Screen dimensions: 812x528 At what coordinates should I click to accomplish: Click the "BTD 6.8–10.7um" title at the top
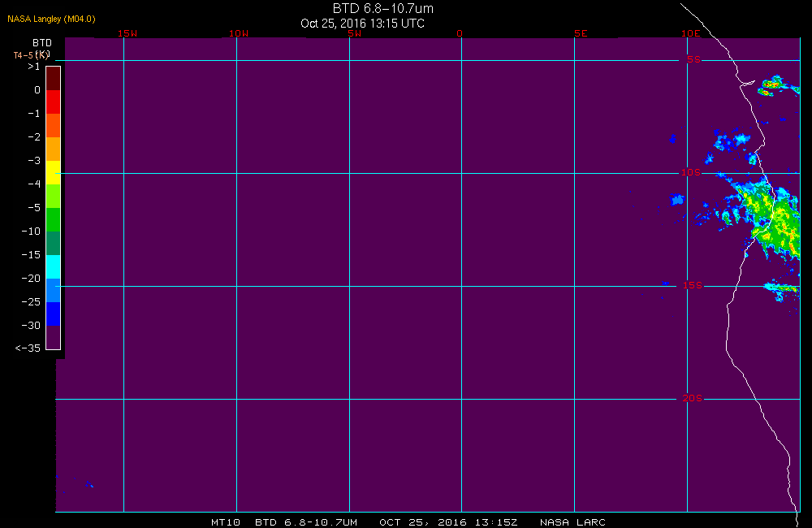tap(382, 8)
